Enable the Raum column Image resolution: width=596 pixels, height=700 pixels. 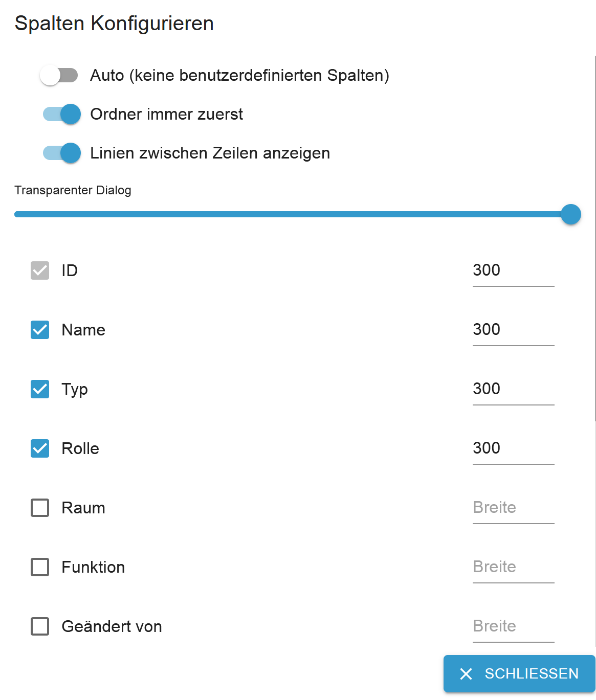coord(39,508)
